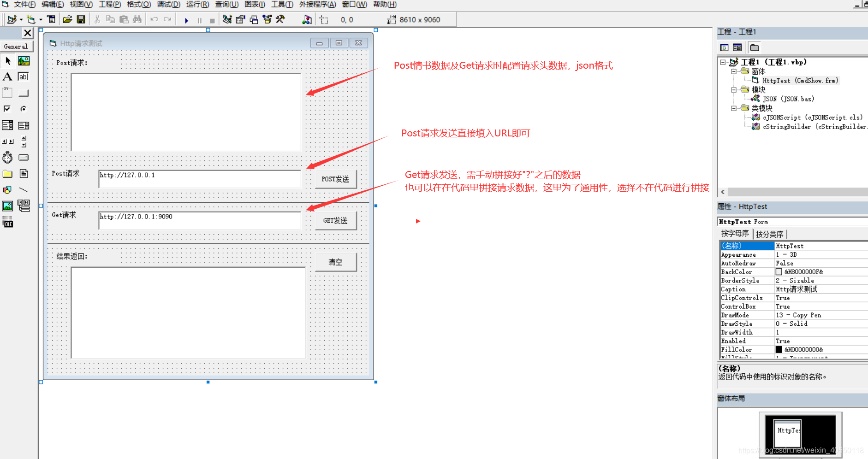Screen dimensions: 868x459
Task: Collapse the 工程1 (工程1.vbp) root node
Action: (x=723, y=62)
